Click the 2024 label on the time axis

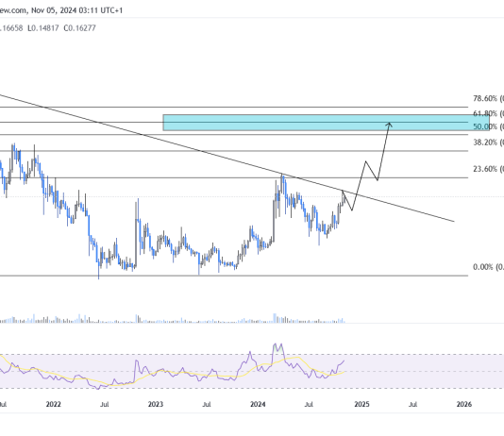[258, 404]
